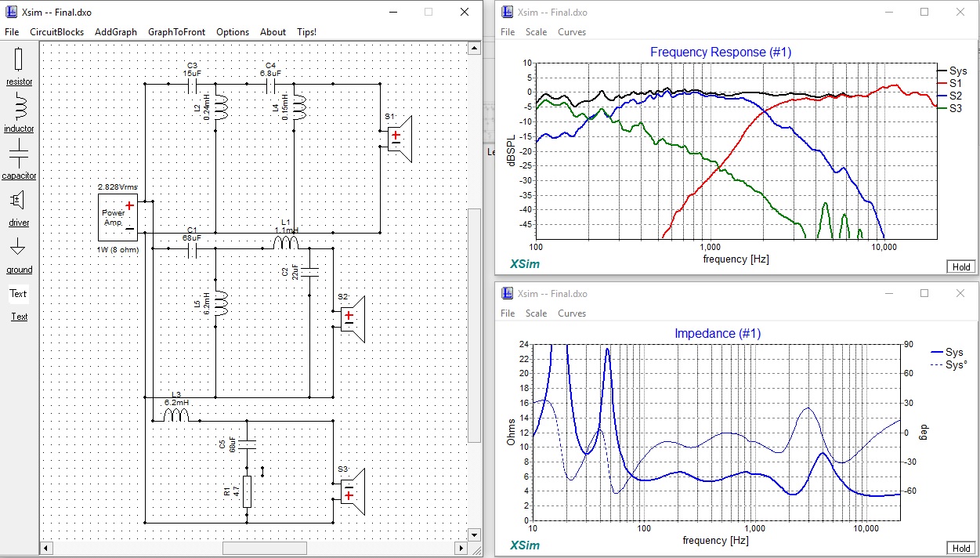The image size is (980, 558).
Task: Select inductor L5 6.2mH in schematic
Action: [x=222, y=303]
